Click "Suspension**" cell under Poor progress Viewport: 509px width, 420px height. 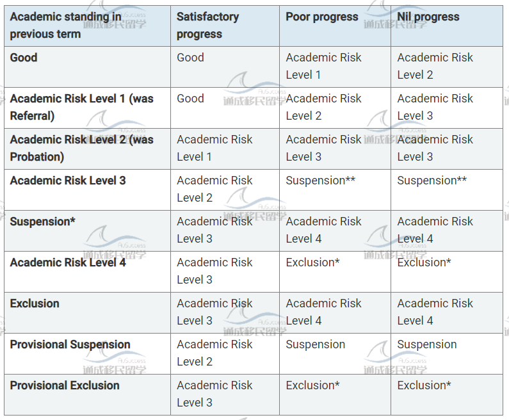[320, 181]
